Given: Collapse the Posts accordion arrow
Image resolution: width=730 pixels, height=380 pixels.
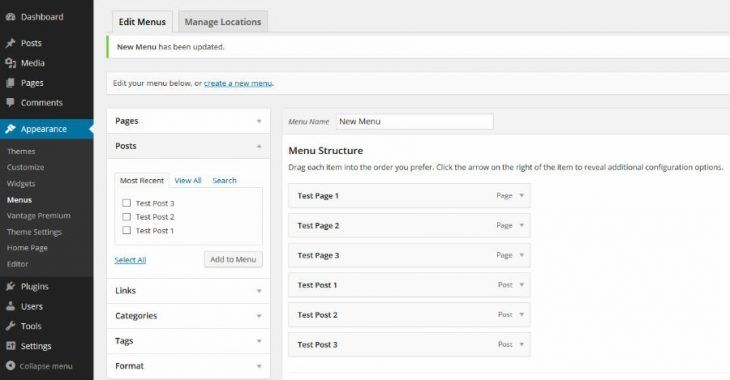Looking at the screenshot, I should coord(259,146).
